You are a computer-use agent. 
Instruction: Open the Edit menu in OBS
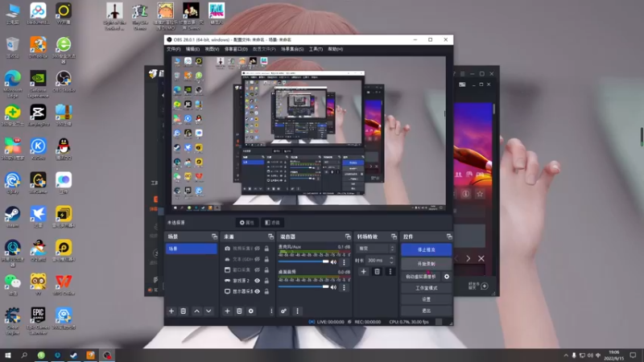point(192,49)
